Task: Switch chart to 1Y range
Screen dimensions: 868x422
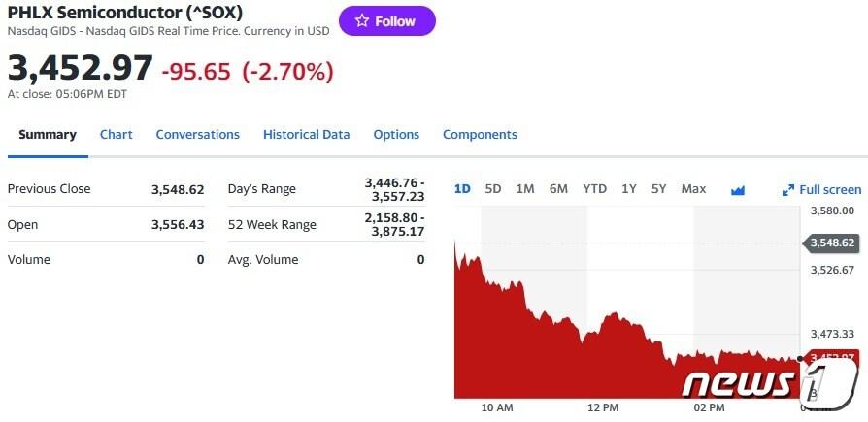Action: [x=629, y=189]
